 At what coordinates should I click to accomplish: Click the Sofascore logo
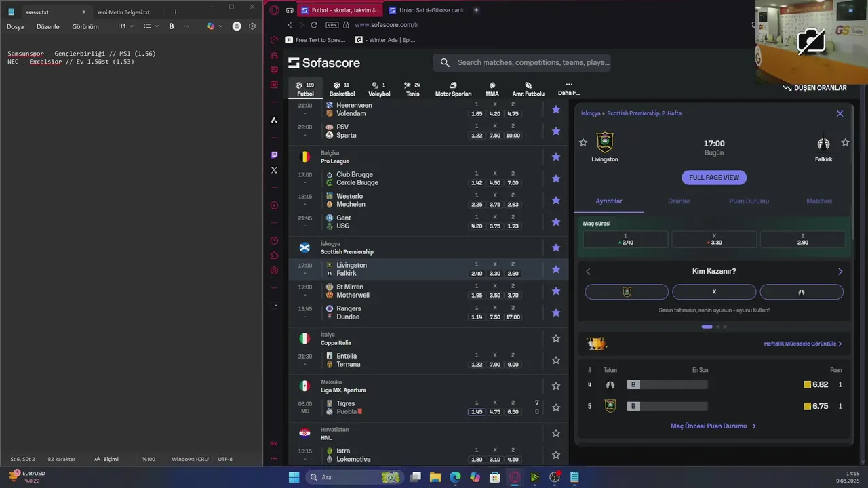pos(324,63)
